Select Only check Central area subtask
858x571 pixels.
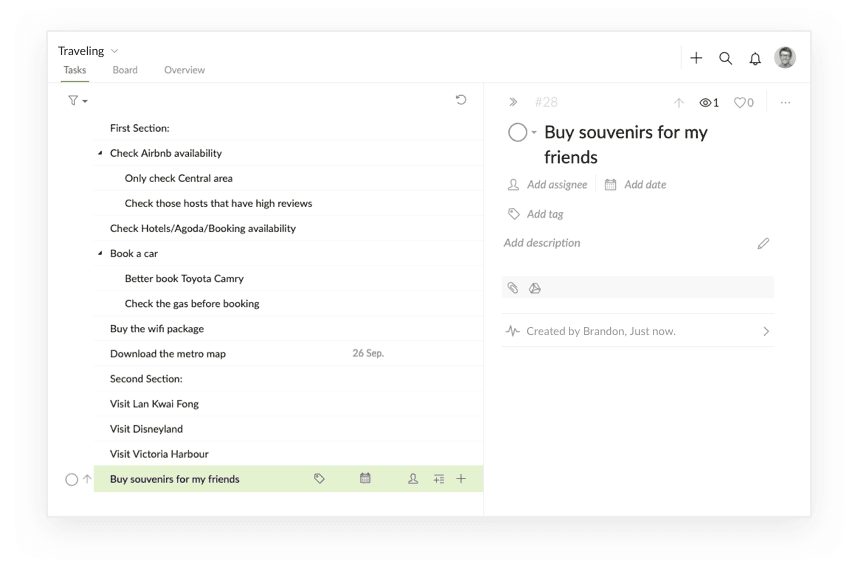point(288,178)
